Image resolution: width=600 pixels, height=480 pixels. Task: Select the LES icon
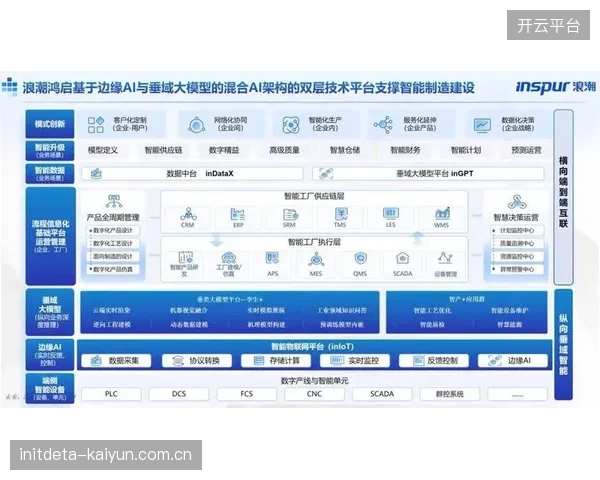click(x=391, y=213)
